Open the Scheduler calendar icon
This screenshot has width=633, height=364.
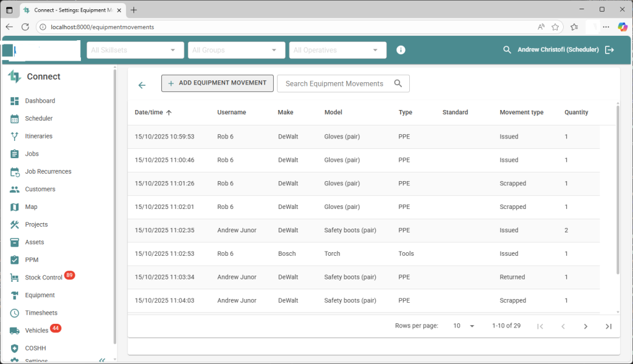(15, 119)
